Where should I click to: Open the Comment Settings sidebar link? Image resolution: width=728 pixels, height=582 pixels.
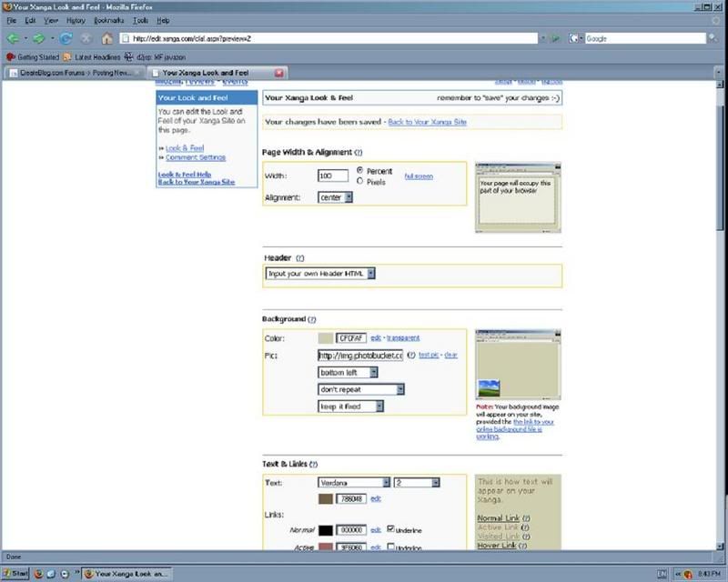click(x=196, y=158)
